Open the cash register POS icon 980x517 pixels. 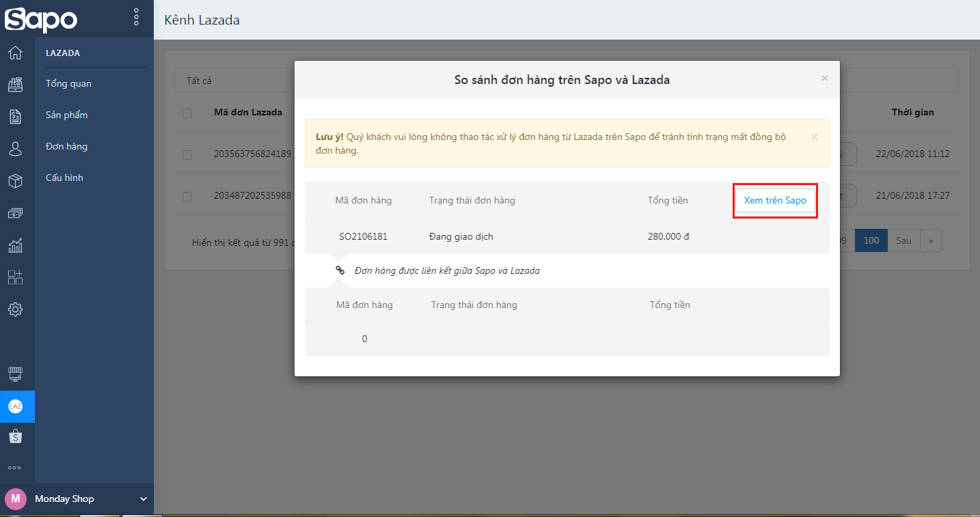point(15,85)
